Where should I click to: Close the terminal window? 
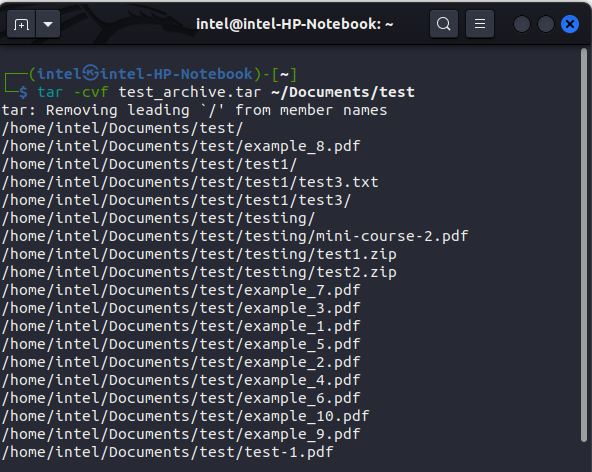click(x=570, y=25)
